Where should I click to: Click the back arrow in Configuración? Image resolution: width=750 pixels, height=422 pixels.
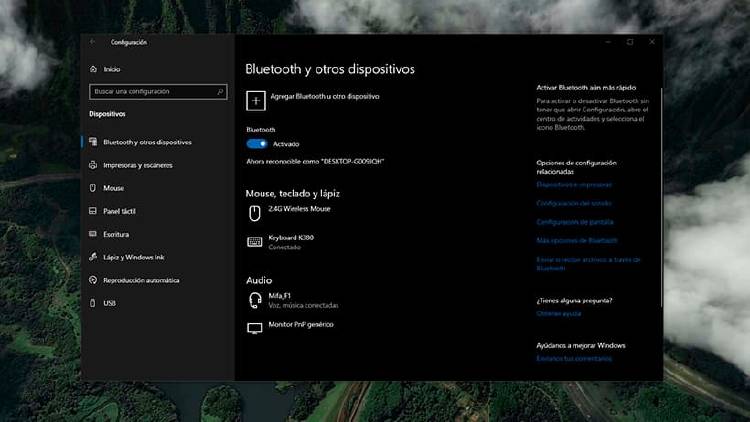93,42
